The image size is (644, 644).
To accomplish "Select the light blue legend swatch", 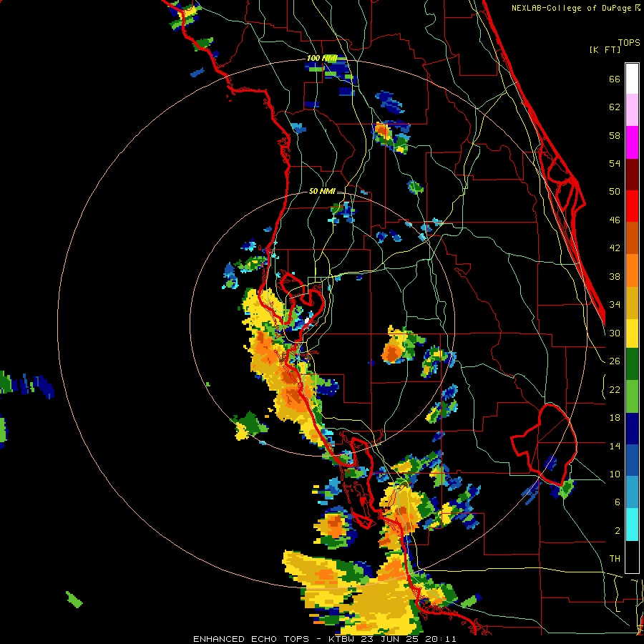I will pos(632,492).
